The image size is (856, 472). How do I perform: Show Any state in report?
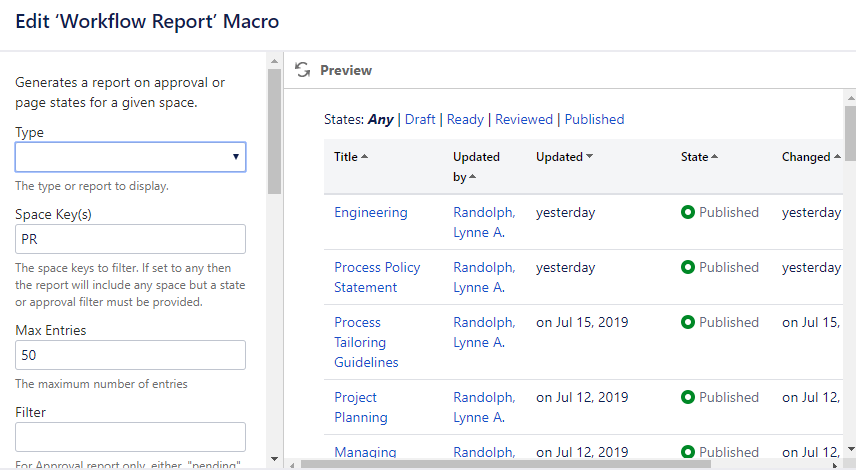tap(380, 119)
